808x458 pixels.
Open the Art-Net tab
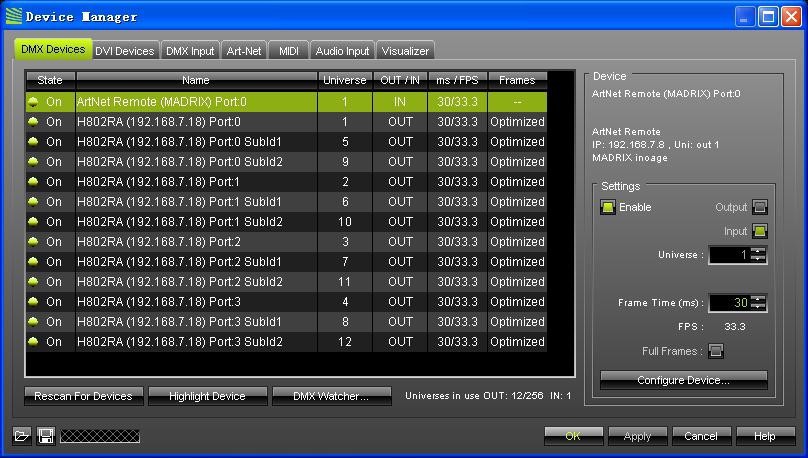point(244,51)
